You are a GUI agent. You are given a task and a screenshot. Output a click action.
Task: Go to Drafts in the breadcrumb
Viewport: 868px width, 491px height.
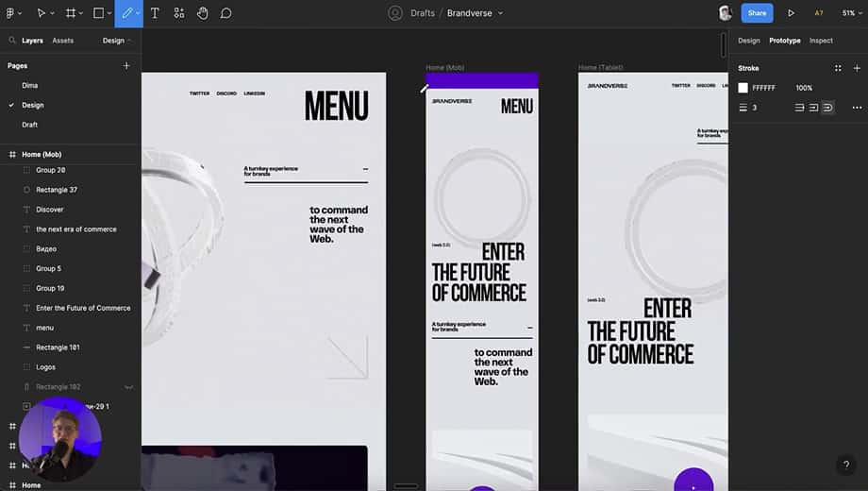(423, 12)
